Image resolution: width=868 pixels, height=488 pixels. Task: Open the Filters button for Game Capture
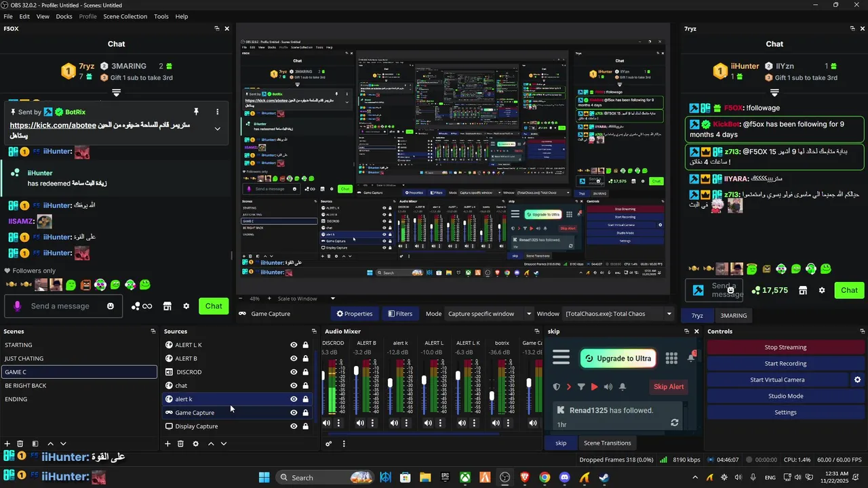click(x=399, y=314)
